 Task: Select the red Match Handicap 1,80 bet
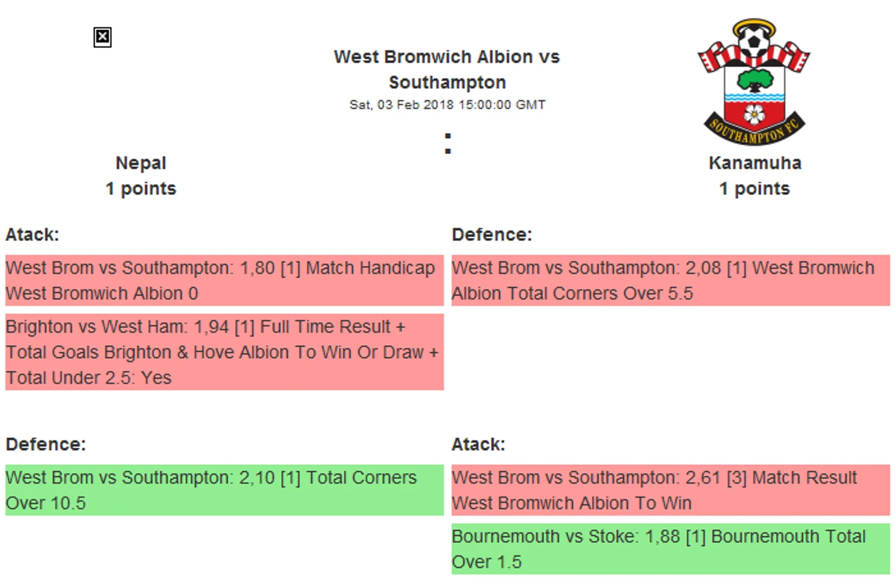224,280
